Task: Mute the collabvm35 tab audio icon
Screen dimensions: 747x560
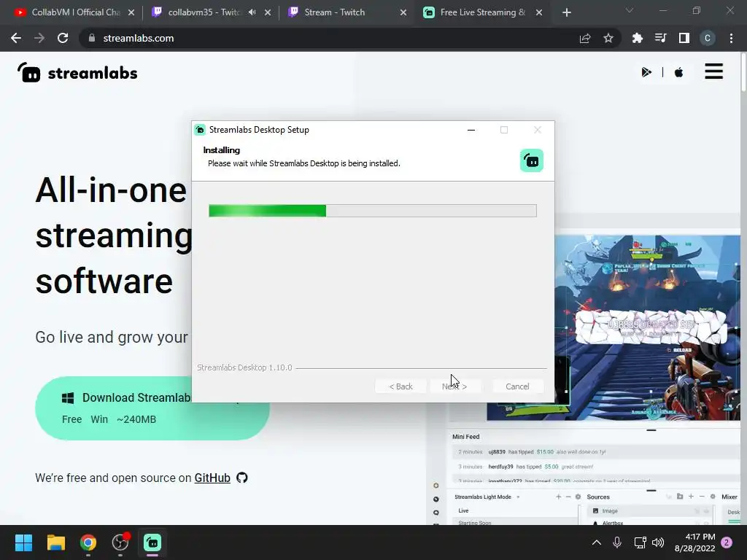Action: pos(252,12)
